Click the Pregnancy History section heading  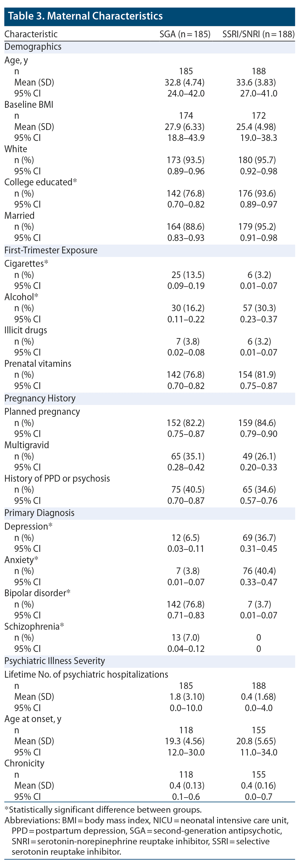40,398
